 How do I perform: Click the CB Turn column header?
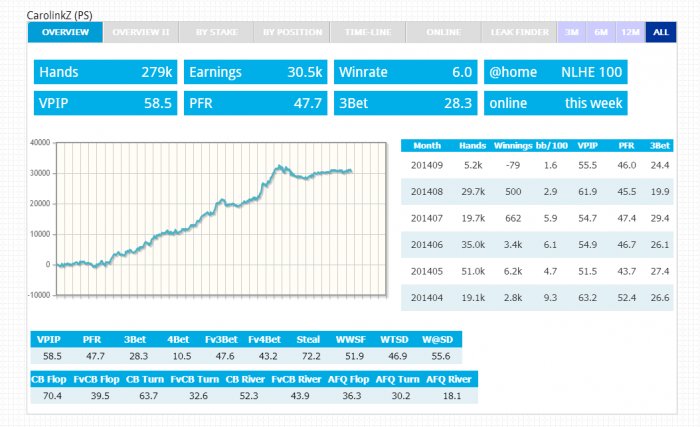[x=145, y=379]
